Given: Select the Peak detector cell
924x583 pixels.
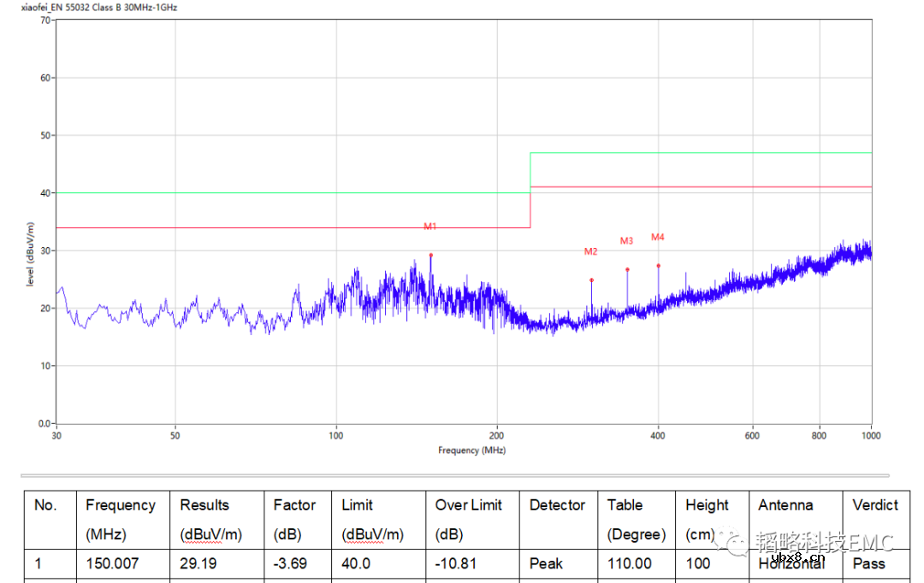Looking at the screenshot, I should click(x=546, y=563).
